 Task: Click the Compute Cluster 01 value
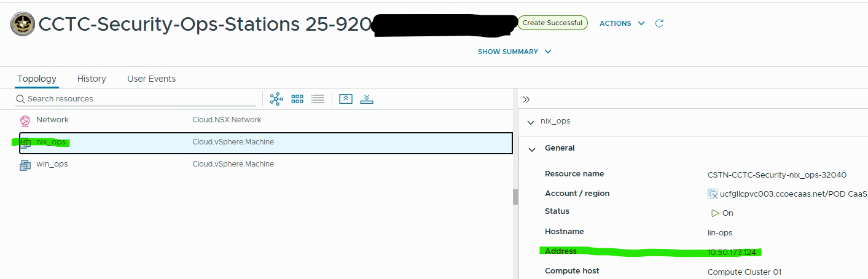tap(745, 272)
